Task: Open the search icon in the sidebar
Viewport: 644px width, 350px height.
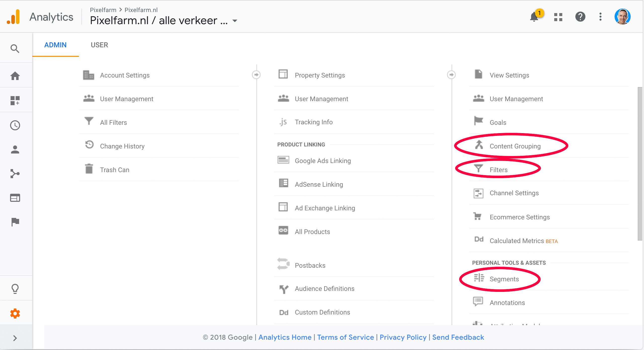Action: [15, 49]
